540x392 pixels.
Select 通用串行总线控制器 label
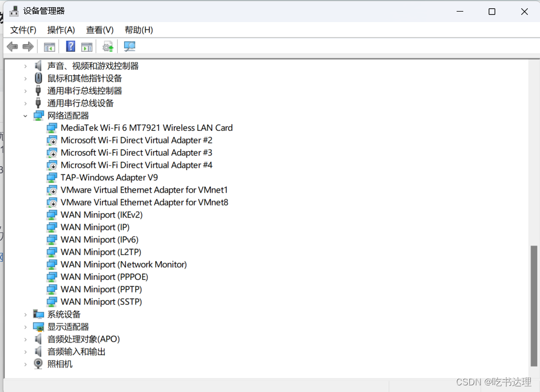coord(84,91)
